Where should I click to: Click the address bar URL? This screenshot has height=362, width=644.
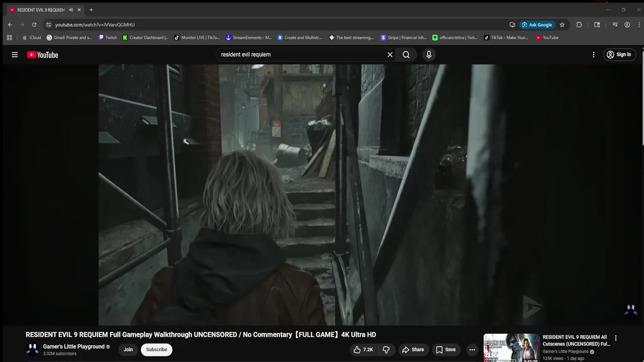[95, 25]
